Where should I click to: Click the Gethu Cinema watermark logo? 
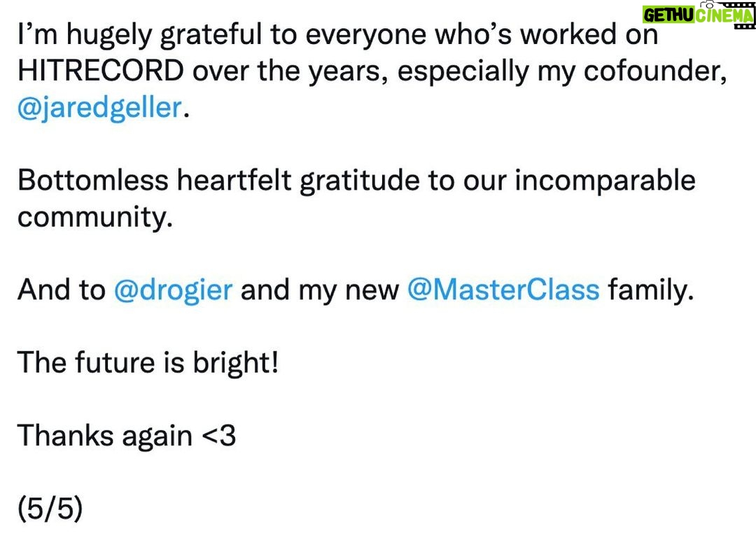click(x=698, y=15)
